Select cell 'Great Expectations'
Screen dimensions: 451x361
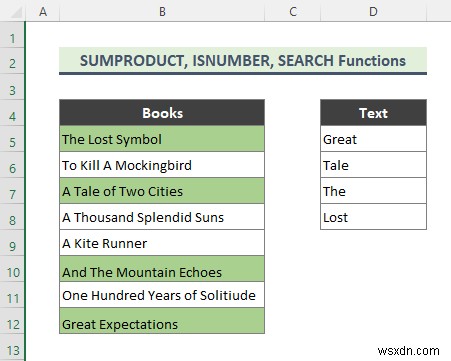(162, 321)
